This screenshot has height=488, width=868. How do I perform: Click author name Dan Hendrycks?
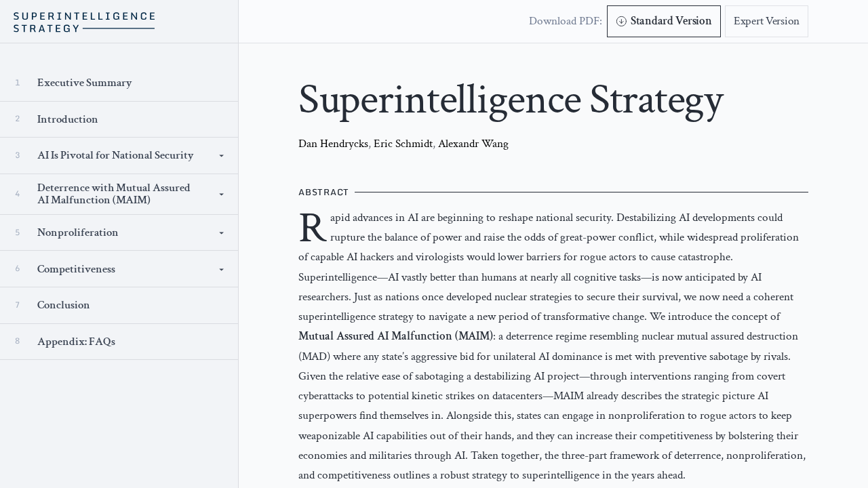[333, 144]
